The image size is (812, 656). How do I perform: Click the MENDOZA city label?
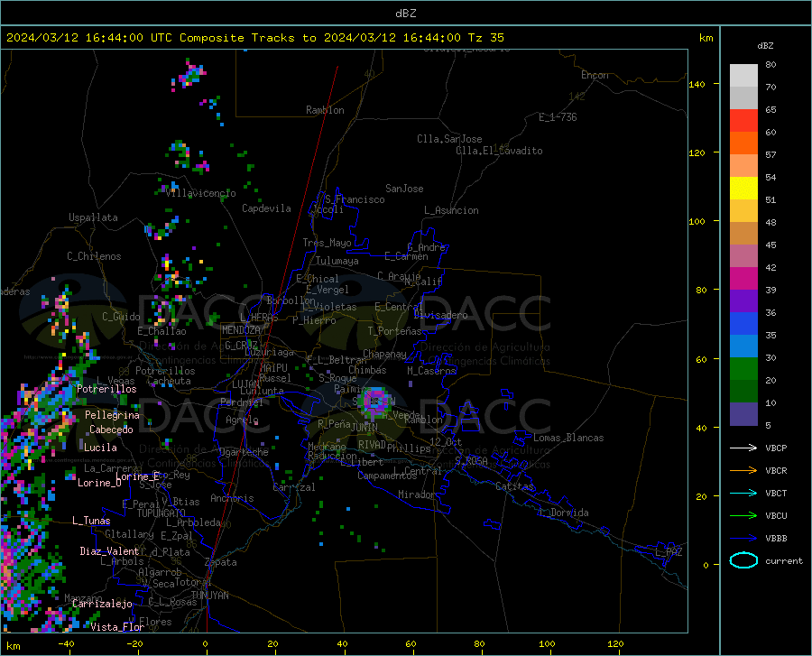241,330
